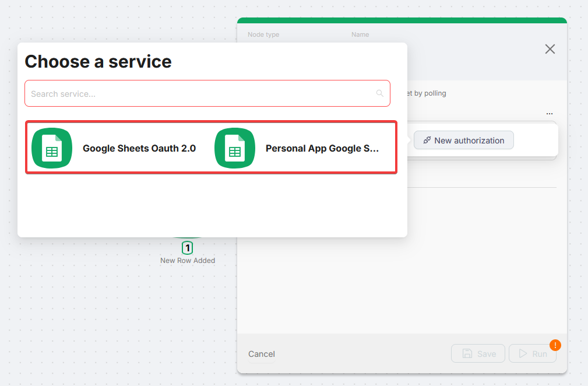Viewport: 588px width, 386px height.
Task: Click the orange alert badge on the Run button
Action: tap(555, 345)
